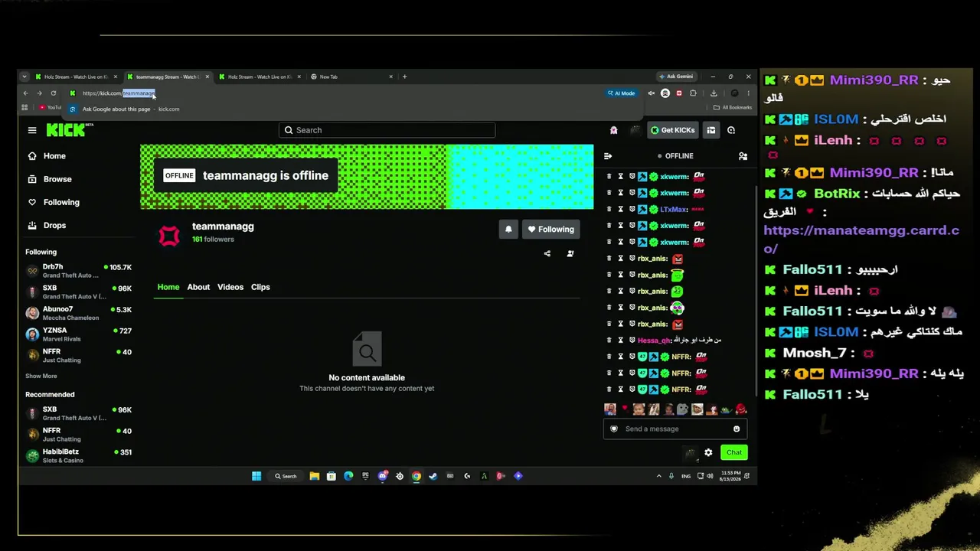This screenshot has height=551, width=980.
Task: Open a new browser tab
Action: pyautogui.click(x=405, y=77)
